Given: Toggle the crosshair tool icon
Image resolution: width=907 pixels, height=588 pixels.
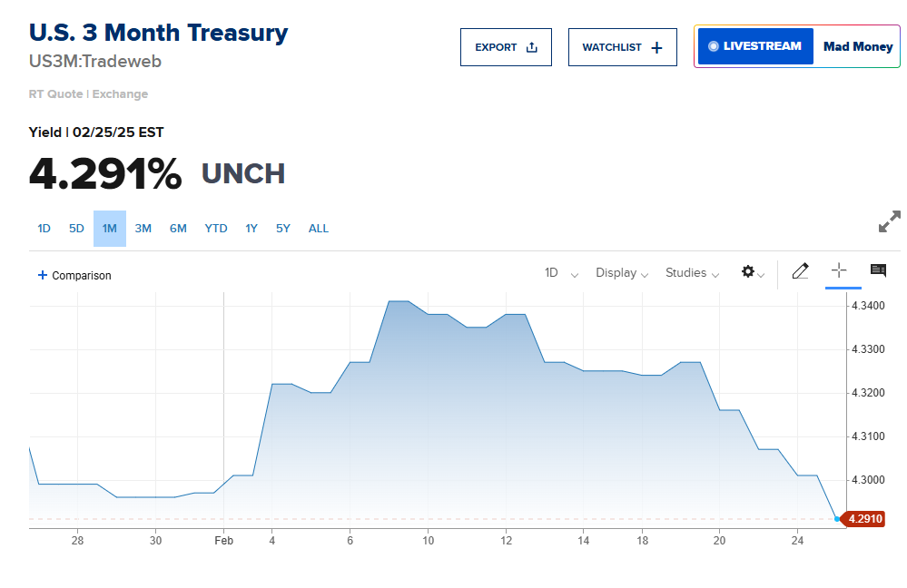Looking at the screenshot, I should click(x=839, y=270).
